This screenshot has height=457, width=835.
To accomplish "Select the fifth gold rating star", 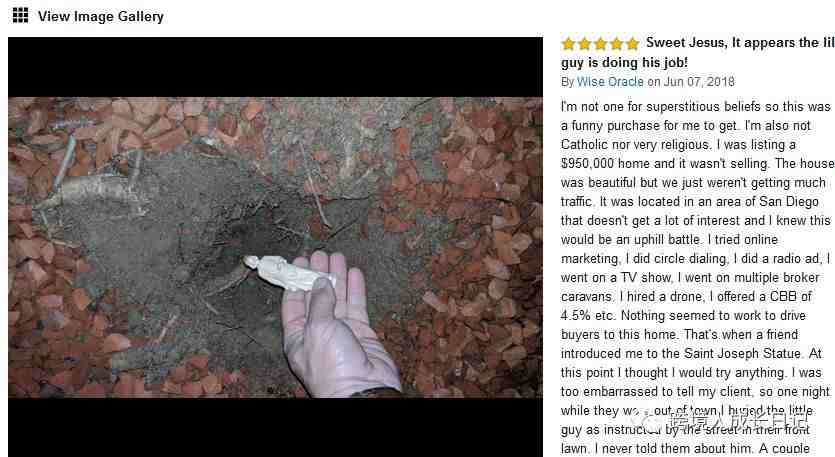I will (x=632, y=44).
